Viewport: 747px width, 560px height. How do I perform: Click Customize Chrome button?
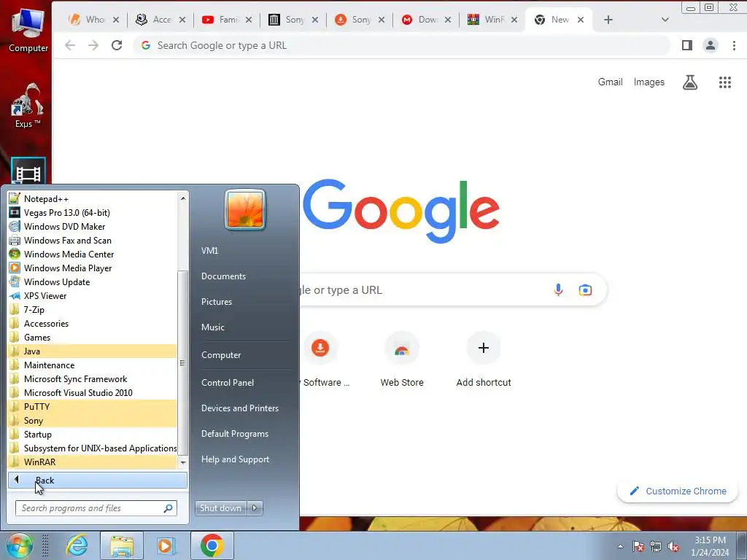click(678, 491)
